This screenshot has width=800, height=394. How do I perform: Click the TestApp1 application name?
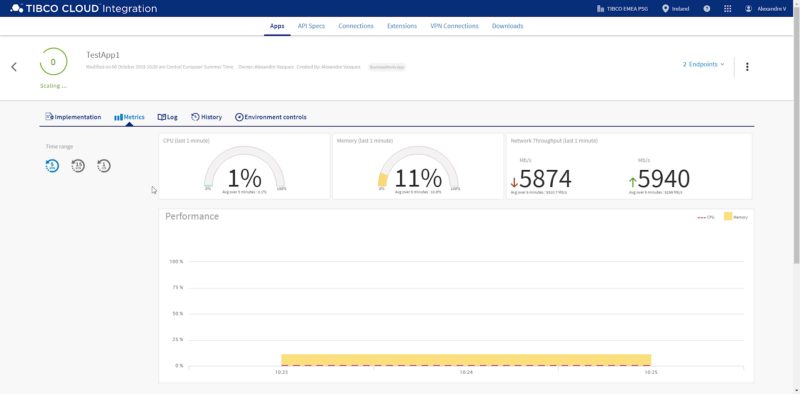click(x=103, y=55)
